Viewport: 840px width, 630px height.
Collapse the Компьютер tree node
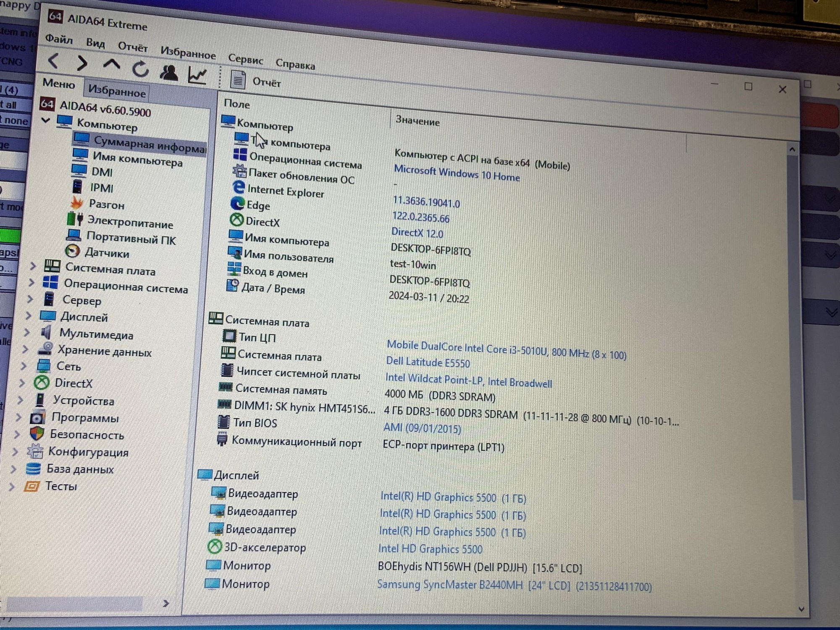pyautogui.click(x=46, y=121)
